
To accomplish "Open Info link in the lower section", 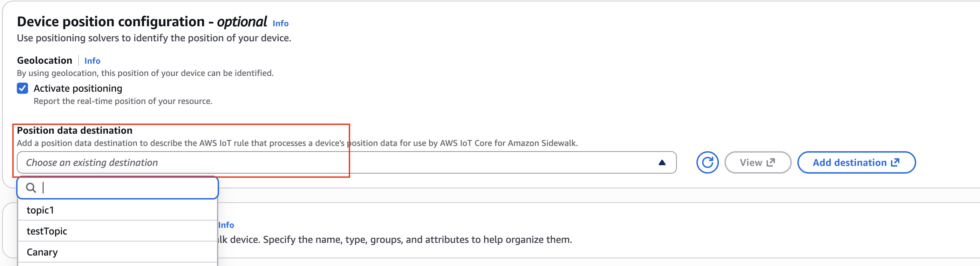I will [226, 225].
